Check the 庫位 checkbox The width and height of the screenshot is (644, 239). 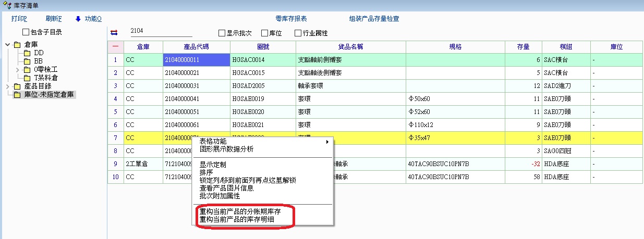(x=264, y=33)
